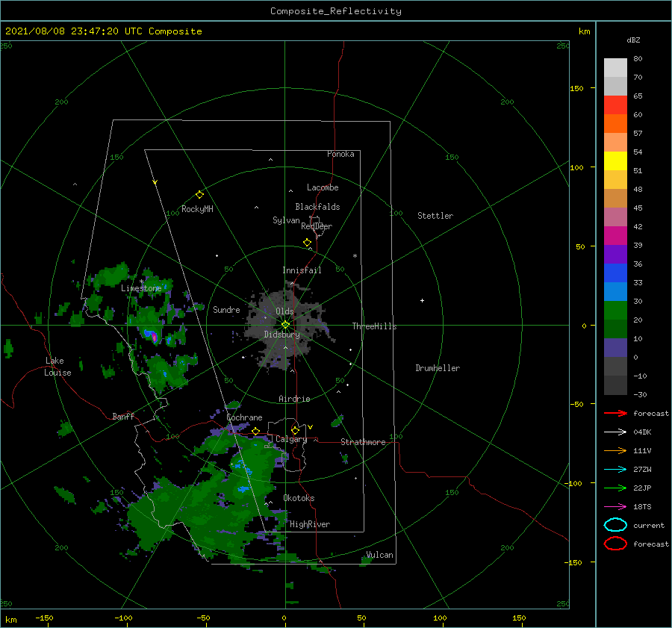
Task: Click the Cochrane town label
Action: tap(244, 417)
